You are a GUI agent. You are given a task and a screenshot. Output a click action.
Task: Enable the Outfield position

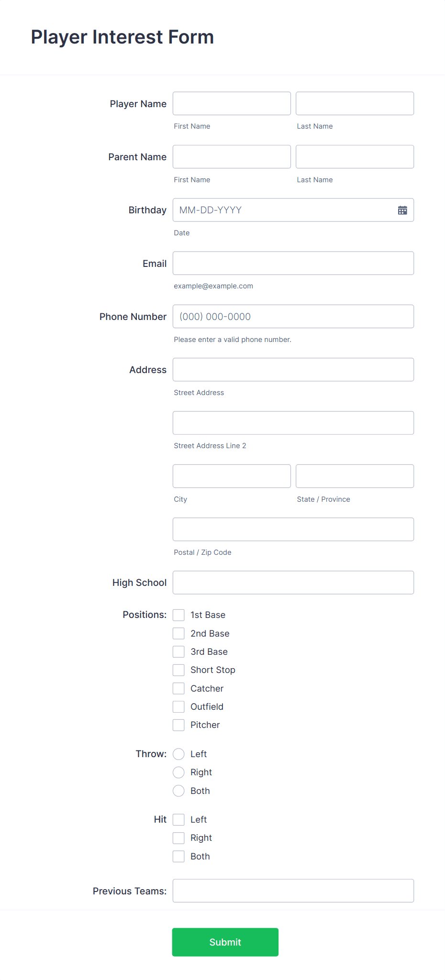pos(178,706)
